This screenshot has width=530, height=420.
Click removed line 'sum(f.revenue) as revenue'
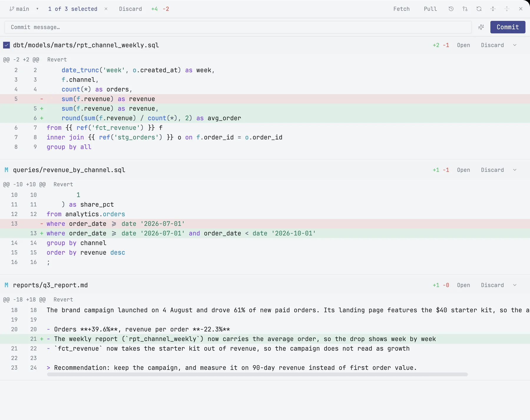click(x=265, y=99)
